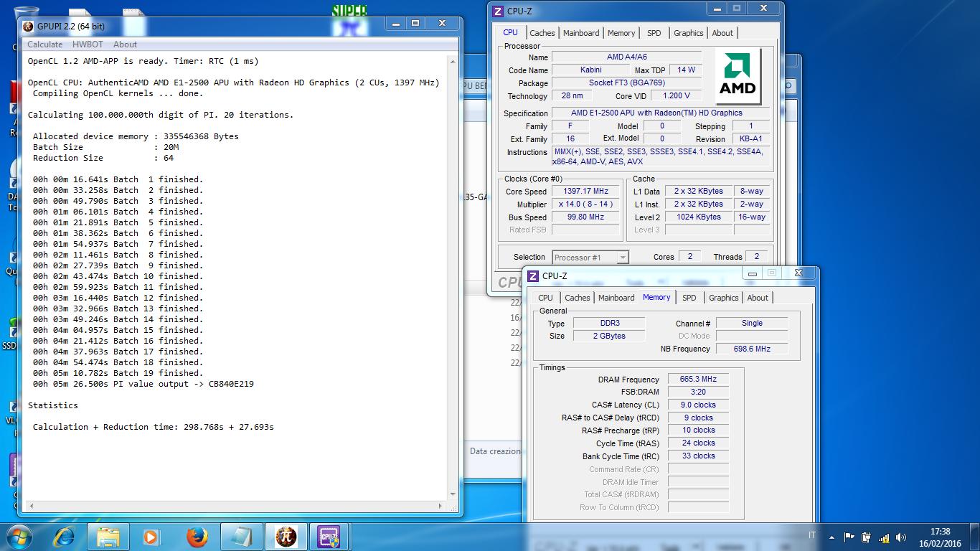Click the memory Type value DDR3

tap(609, 324)
